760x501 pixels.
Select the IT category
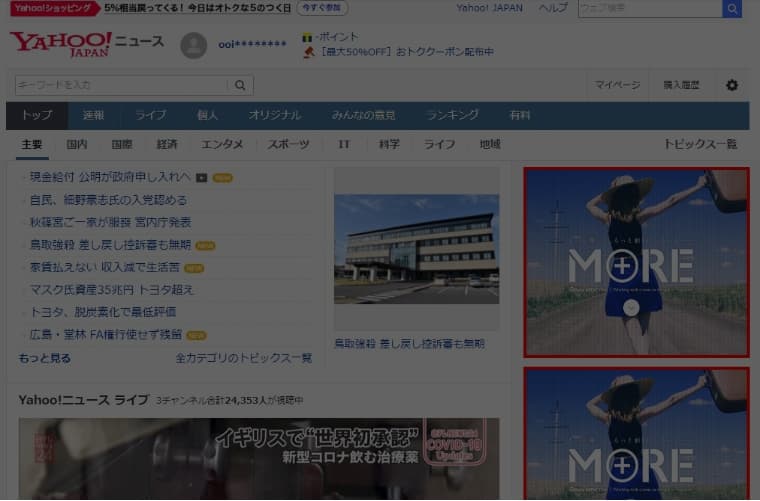point(344,144)
